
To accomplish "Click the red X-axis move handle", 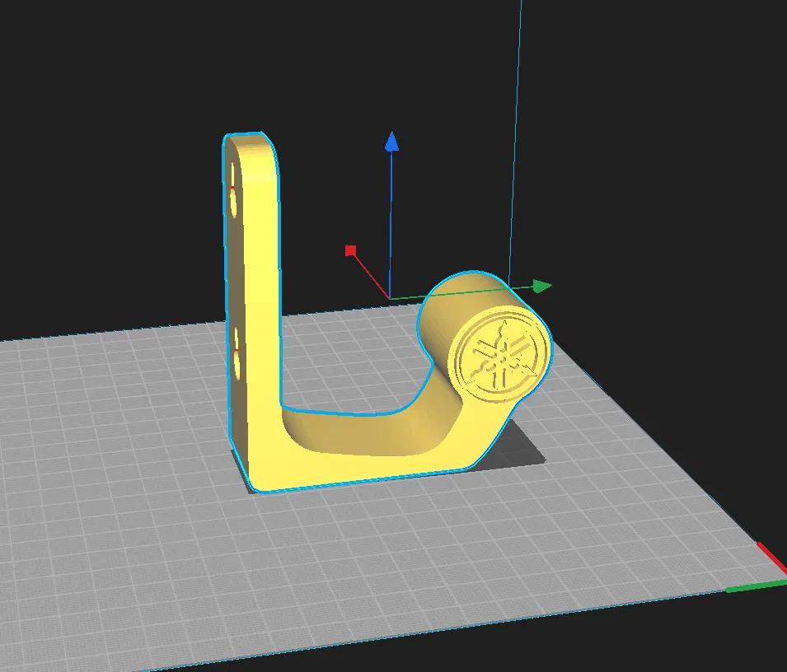I will pyautogui.click(x=351, y=250).
